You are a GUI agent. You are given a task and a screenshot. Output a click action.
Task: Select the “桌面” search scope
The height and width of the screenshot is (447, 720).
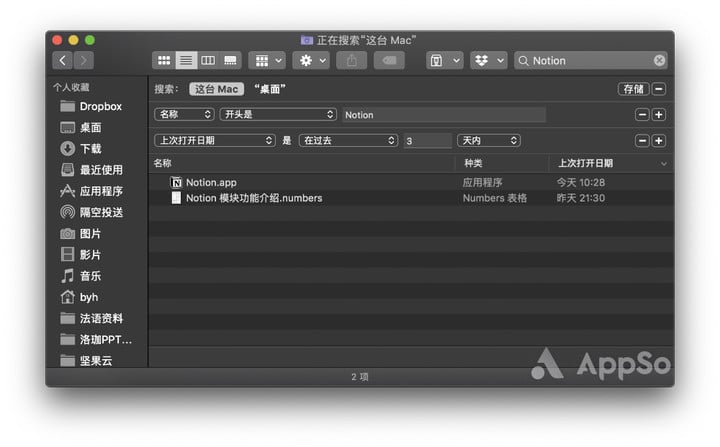[270, 89]
